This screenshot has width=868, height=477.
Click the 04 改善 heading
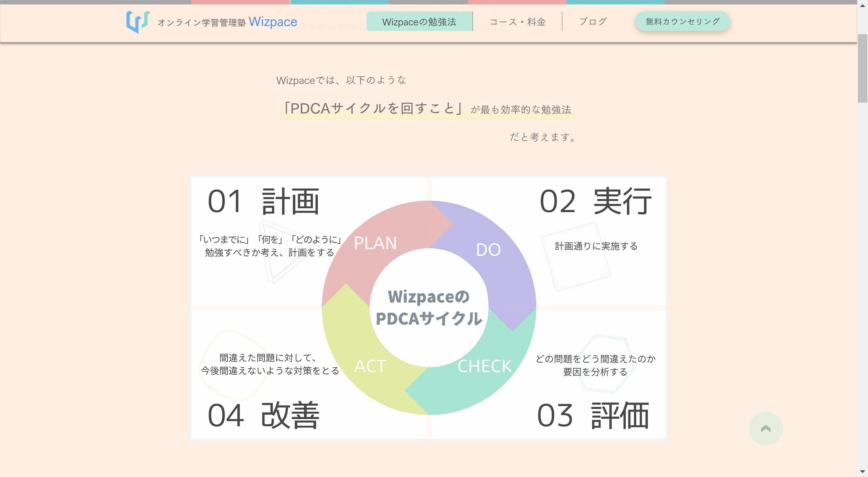point(263,416)
